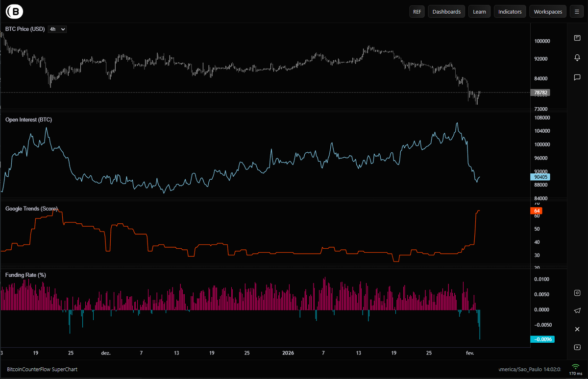Click the Open Interest (BTC) panel title
Image resolution: width=588 pixels, height=379 pixels.
pyautogui.click(x=28, y=119)
